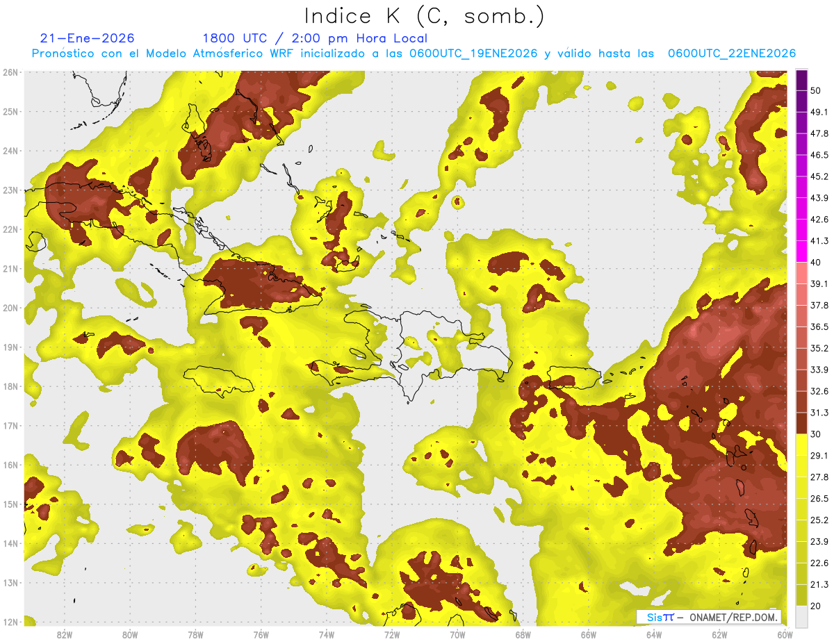Select the color scale value 37.8
The image size is (834, 644).
click(819, 305)
